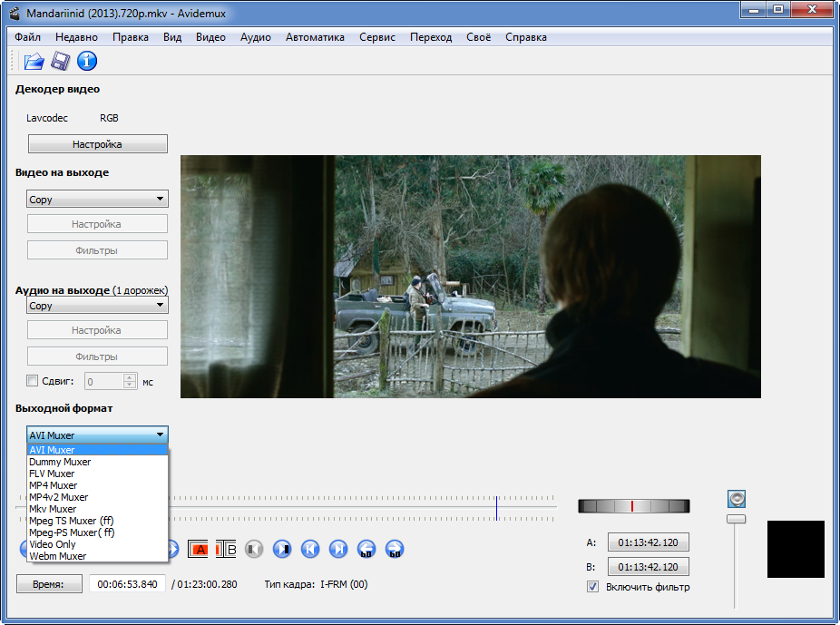Open the Файл menu
This screenshot has width=840, height=625.
(x=28, y=37)
